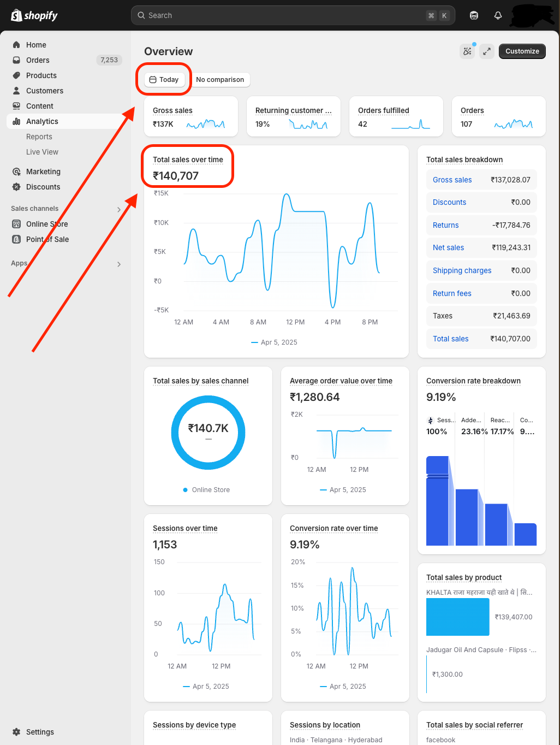The width and height of the screenshot is (560, 745).
Task: Click the Marketing target icon
Action: point(16,172)
